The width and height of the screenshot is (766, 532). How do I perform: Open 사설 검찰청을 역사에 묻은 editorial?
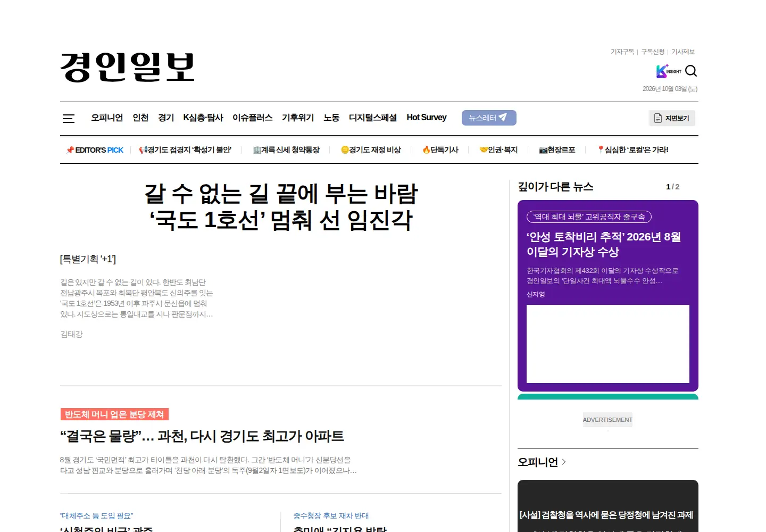[x=606, y=515]
